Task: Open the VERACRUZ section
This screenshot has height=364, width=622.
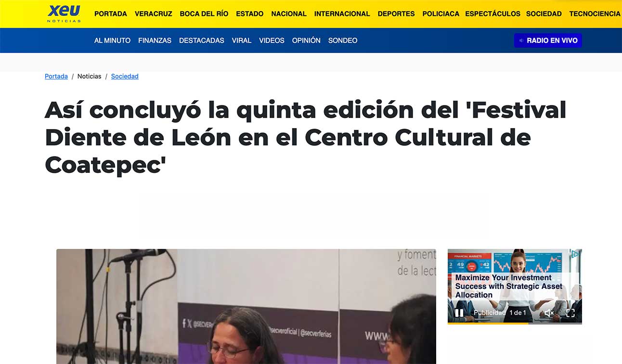Action: tap(154, 14)
